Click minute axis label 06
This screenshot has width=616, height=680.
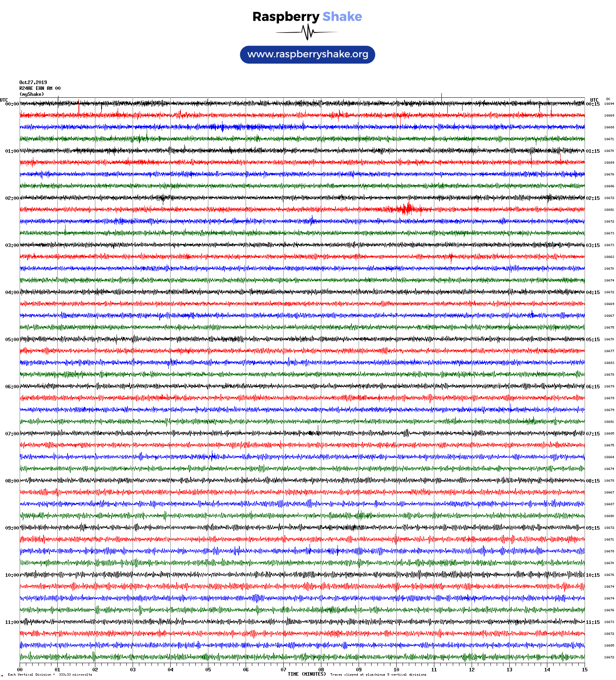pyautogui.click(x=246, y=670)
